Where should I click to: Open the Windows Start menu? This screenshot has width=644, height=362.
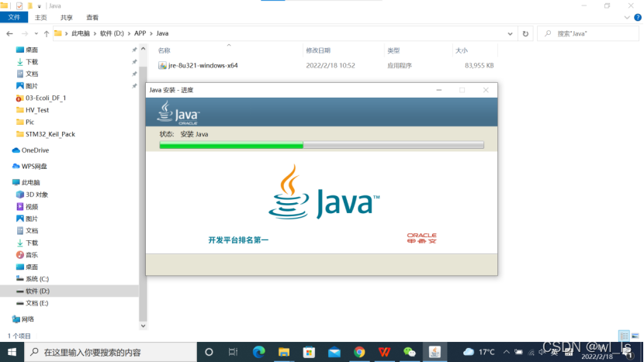click(x=12, y=352)
